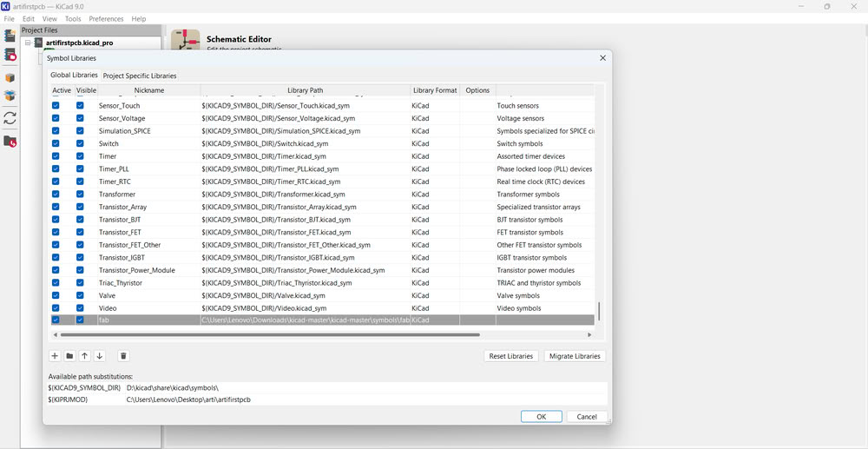Viewport: 868px width, 449px height.
Task: Open the Help menu
Action: (138, 19)
